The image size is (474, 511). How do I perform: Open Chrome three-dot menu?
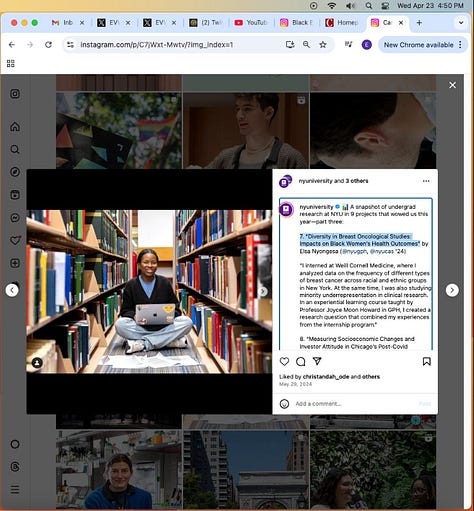[460, 45]
